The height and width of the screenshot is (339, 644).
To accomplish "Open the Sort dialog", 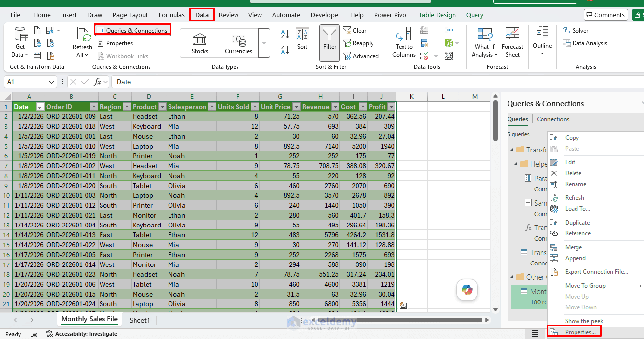I will tap(302, 39).
